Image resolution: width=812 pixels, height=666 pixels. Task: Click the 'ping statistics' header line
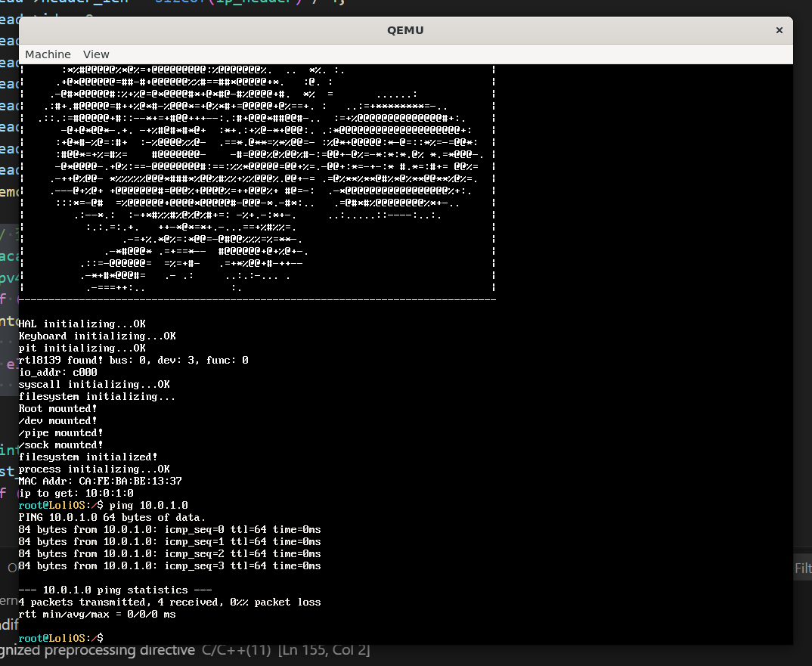click(115, 590)
